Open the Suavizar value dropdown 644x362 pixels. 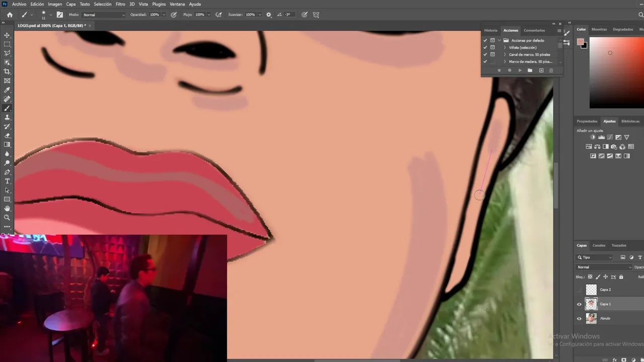[259, 15]
